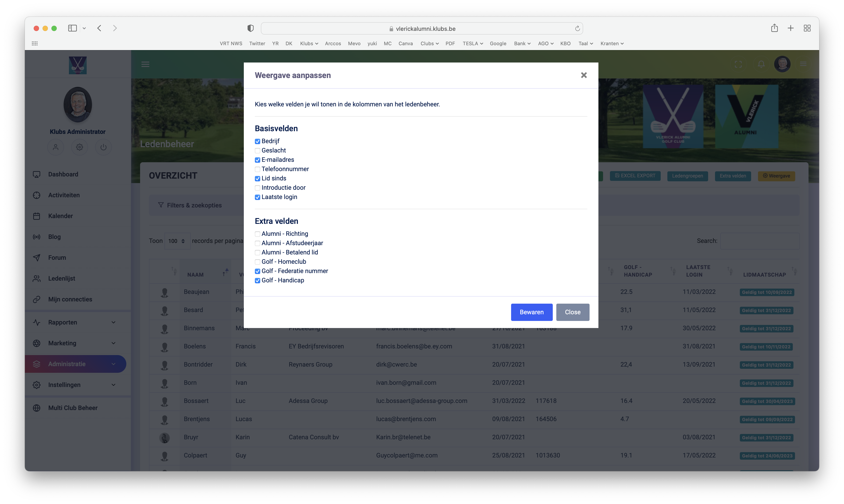Click the fullscreen toggle icon in header
The width and height of the screenshot is (844, 504).
click(738, 64)
